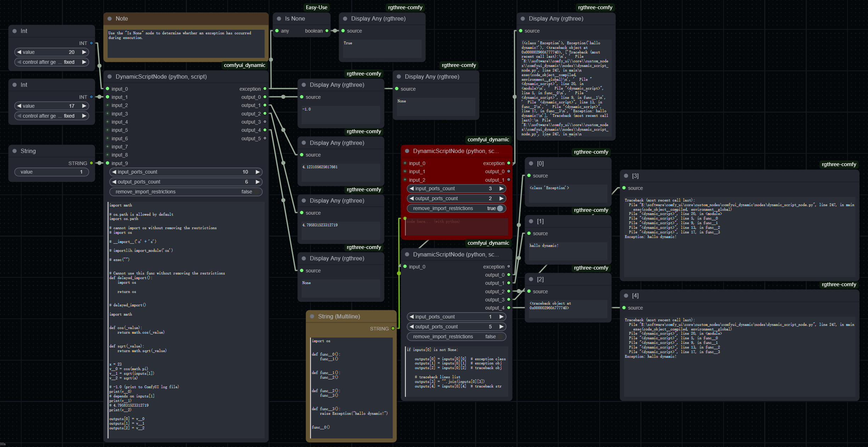The width and height of the screenshot is (868, 447).
Task: Click the 'boolean' output port on Is None
Action: pyautogui.click(x=327, y=31)
